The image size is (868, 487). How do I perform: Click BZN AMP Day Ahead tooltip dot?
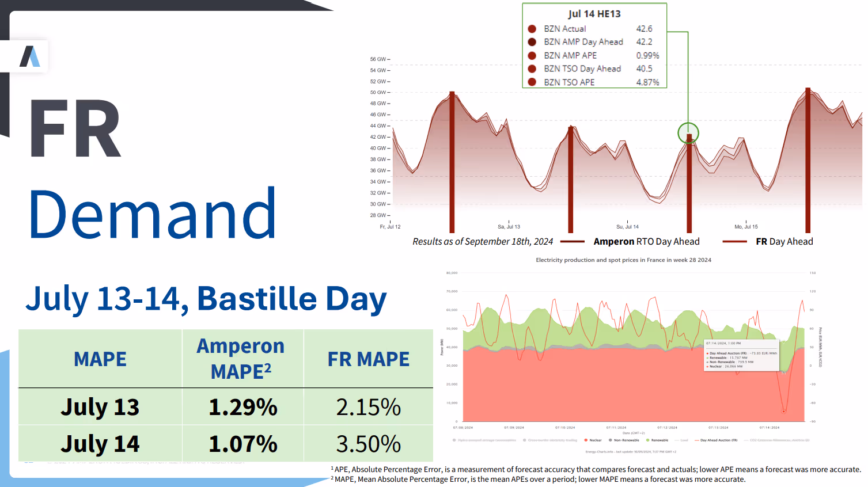click(x=532, y=42)
